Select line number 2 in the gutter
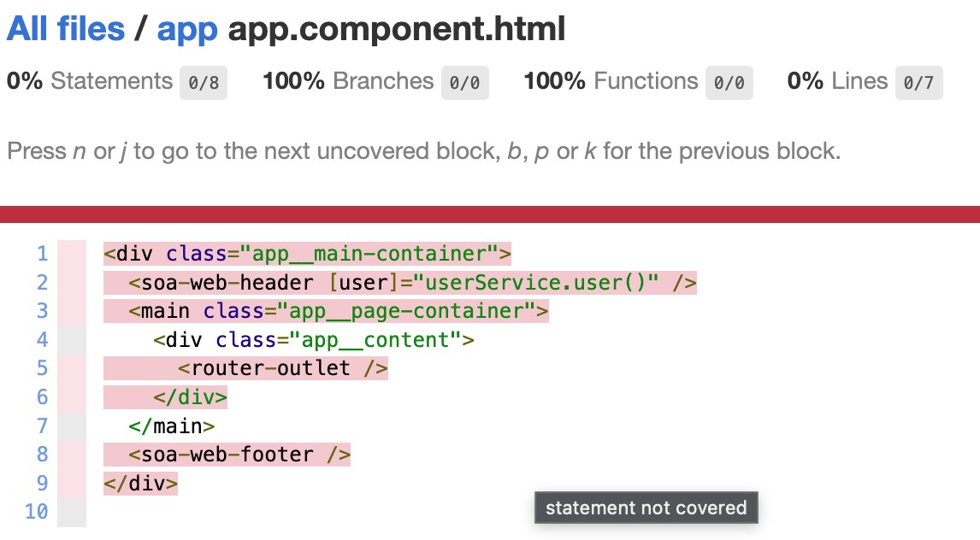 43,282
